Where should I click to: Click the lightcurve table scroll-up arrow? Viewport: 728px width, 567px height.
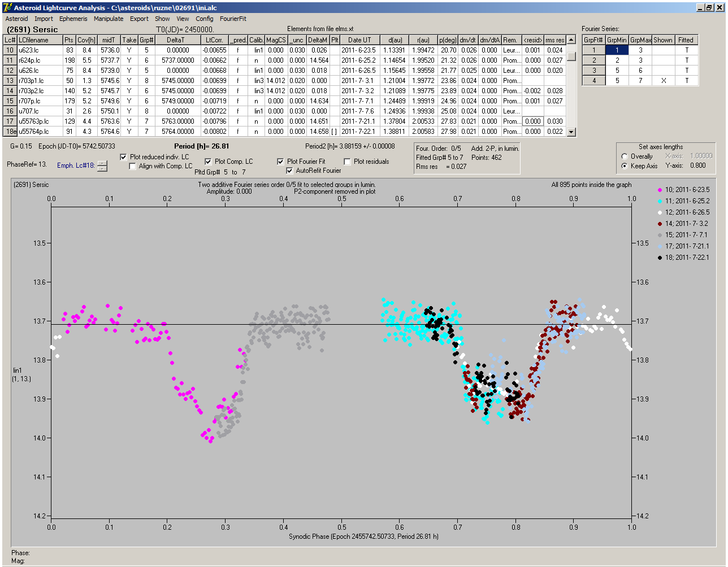pos(571,40)
